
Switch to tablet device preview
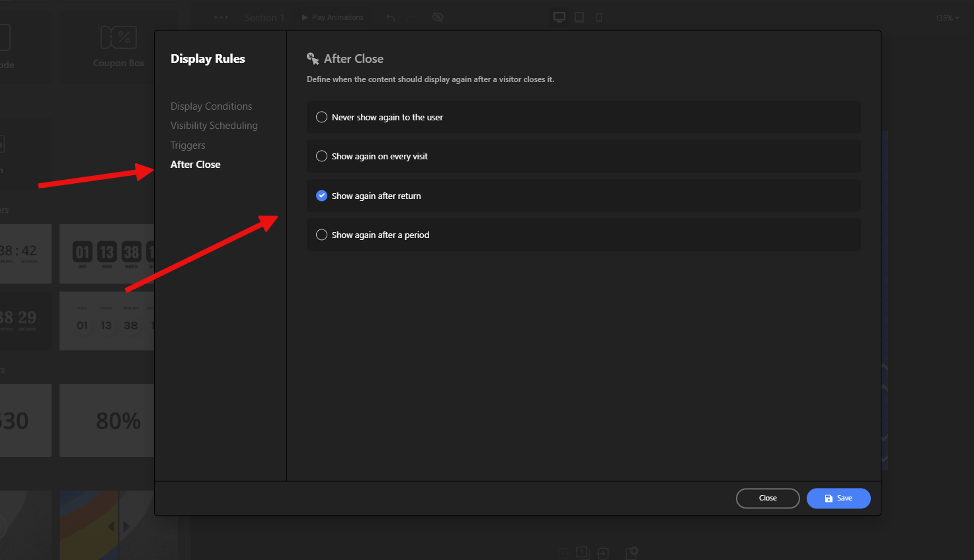coord(579,17)
